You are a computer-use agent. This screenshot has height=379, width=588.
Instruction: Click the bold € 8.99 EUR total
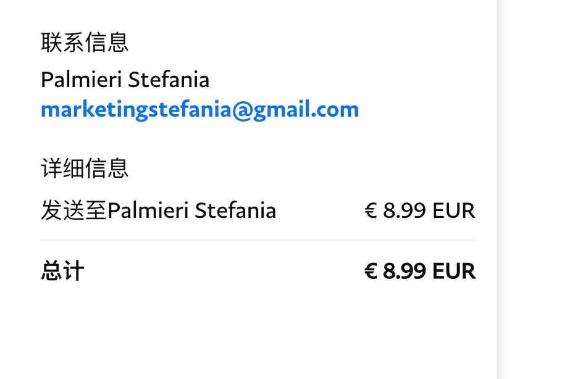tap(420, 272)
